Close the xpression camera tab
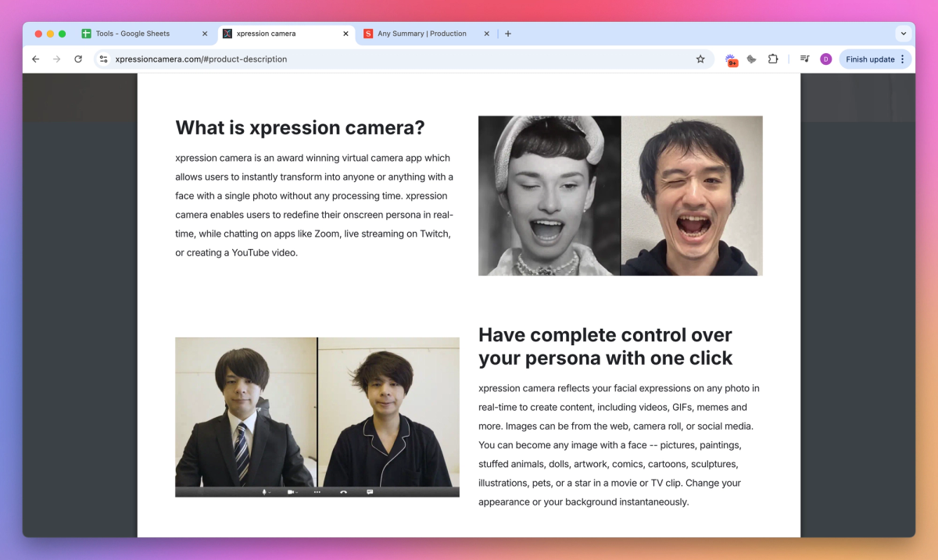 coord(345,34)
